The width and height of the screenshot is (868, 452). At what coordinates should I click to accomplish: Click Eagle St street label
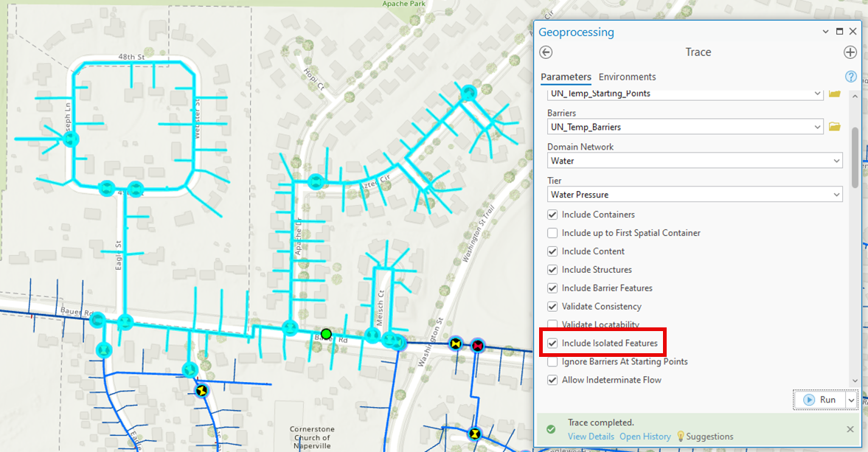119,255
